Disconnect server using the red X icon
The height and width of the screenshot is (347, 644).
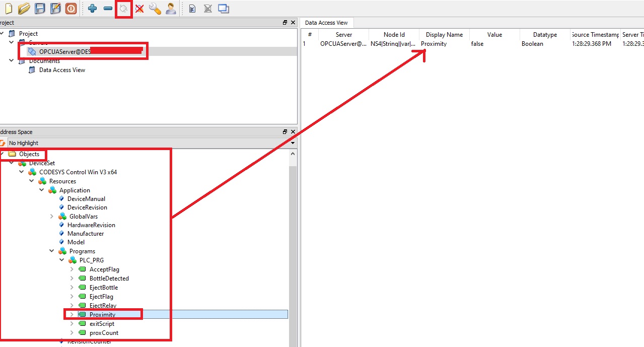point(139,9)
